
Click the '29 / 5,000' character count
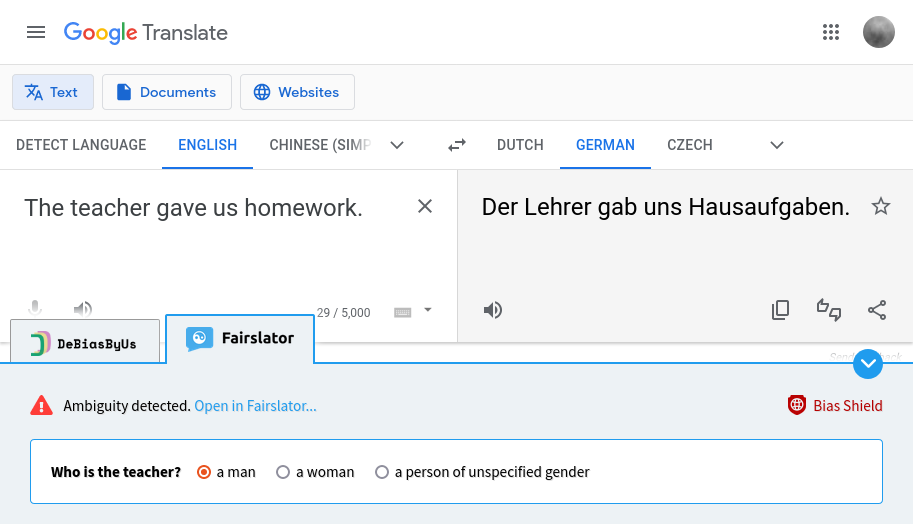(x=344, y=313)
